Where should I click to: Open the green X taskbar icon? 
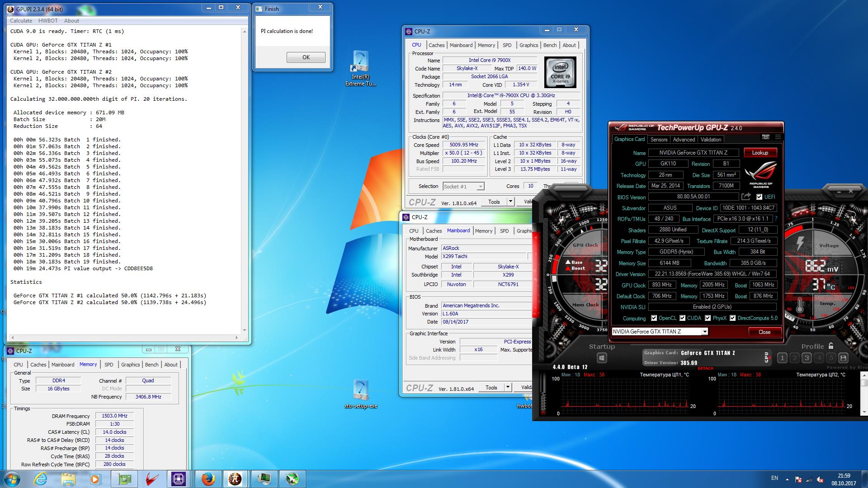coord(292,479)
